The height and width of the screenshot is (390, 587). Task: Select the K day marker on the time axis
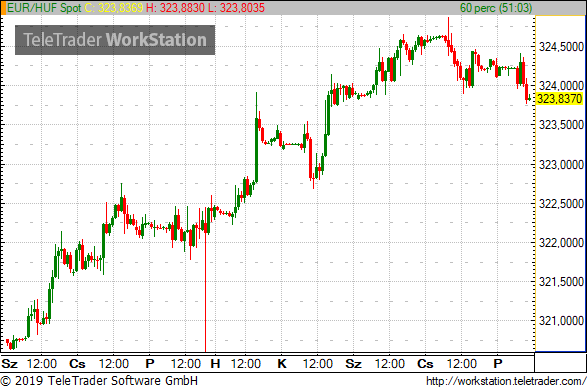pos(282,363)
